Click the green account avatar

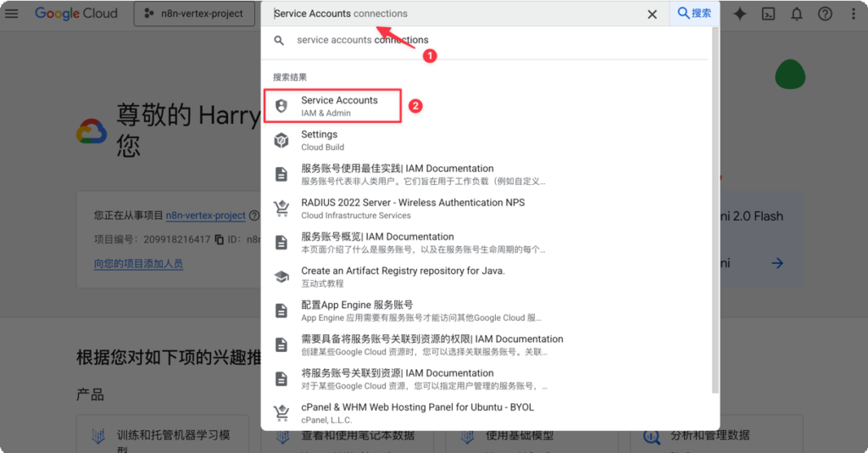pos(789,75)
